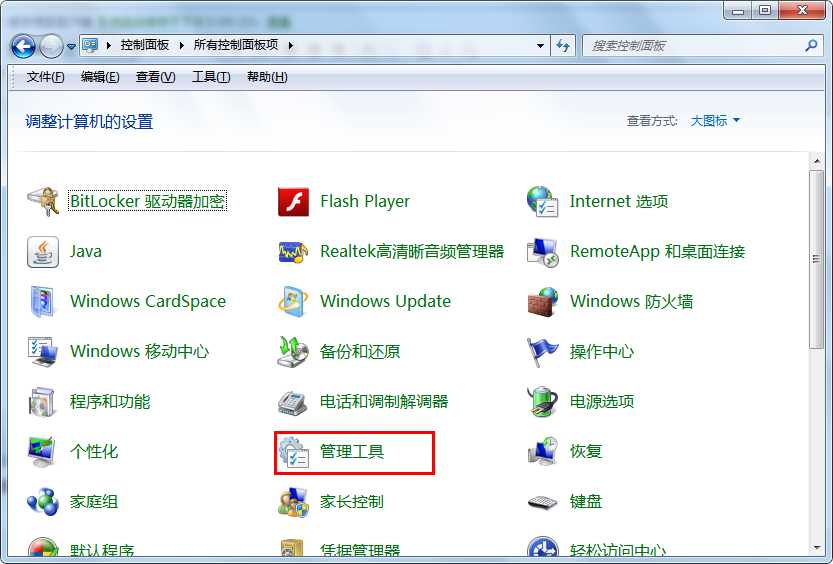Click the search magnifier icon

[x=811, y=45]
